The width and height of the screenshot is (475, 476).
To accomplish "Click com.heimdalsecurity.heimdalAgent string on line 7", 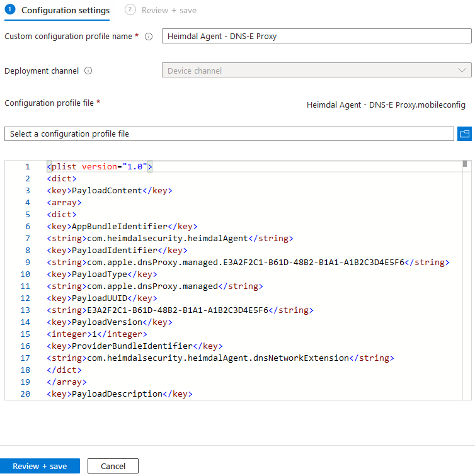I will tap(169, 238).
